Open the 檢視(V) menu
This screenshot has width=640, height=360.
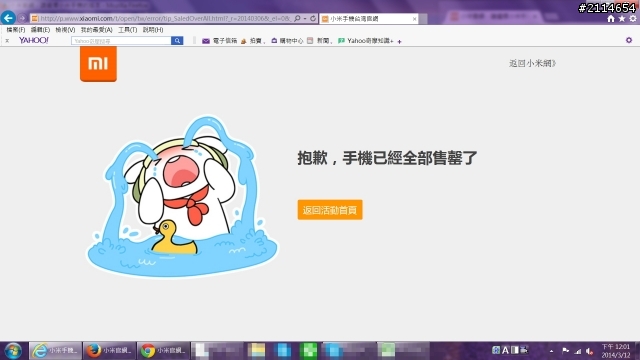65,30
